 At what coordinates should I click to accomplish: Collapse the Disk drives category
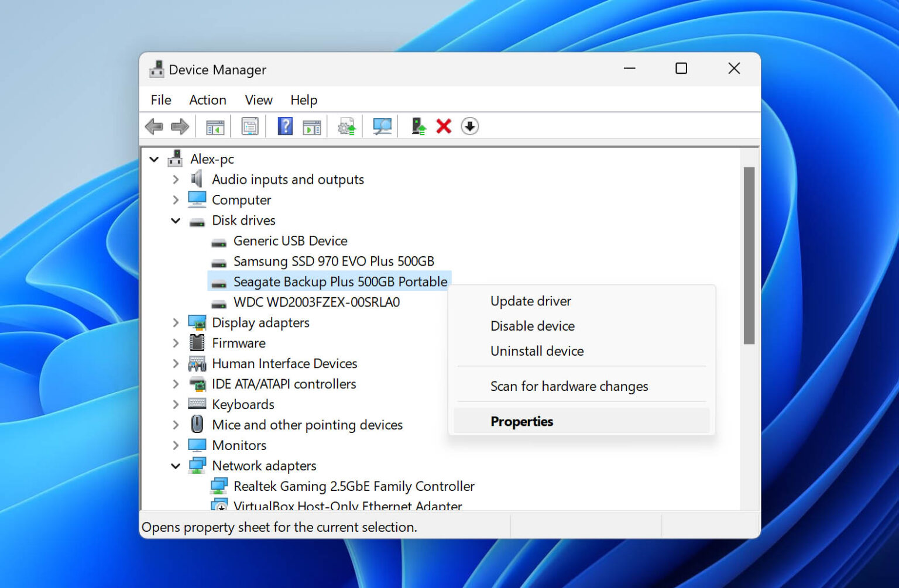[x=176, y=221]
